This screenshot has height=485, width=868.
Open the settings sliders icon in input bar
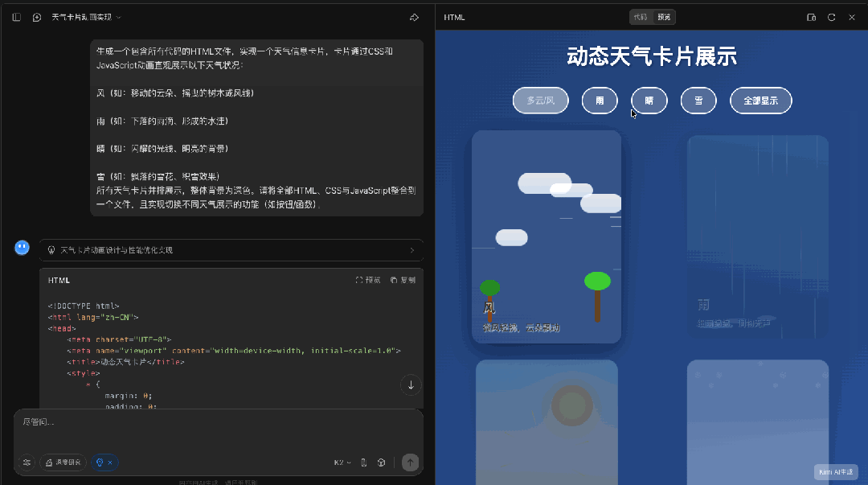(x=27, y=462)
